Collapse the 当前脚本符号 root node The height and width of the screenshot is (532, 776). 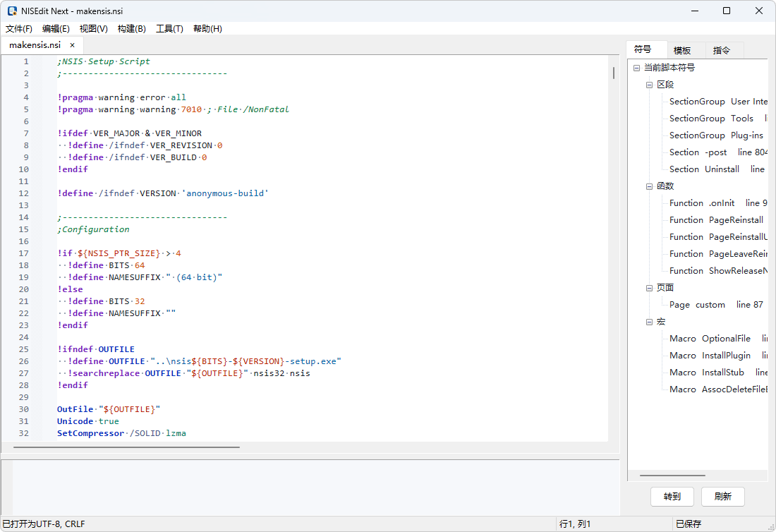(636, 68)
